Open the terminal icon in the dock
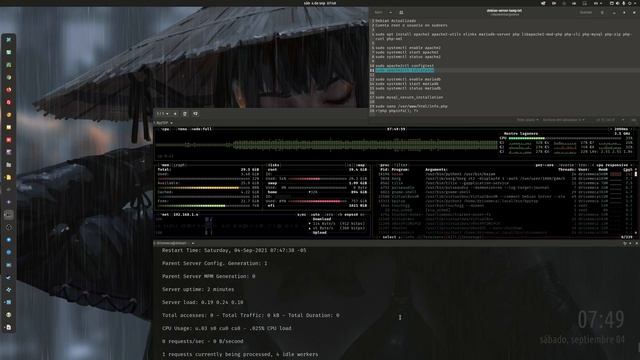 click(x=9, y=215)
